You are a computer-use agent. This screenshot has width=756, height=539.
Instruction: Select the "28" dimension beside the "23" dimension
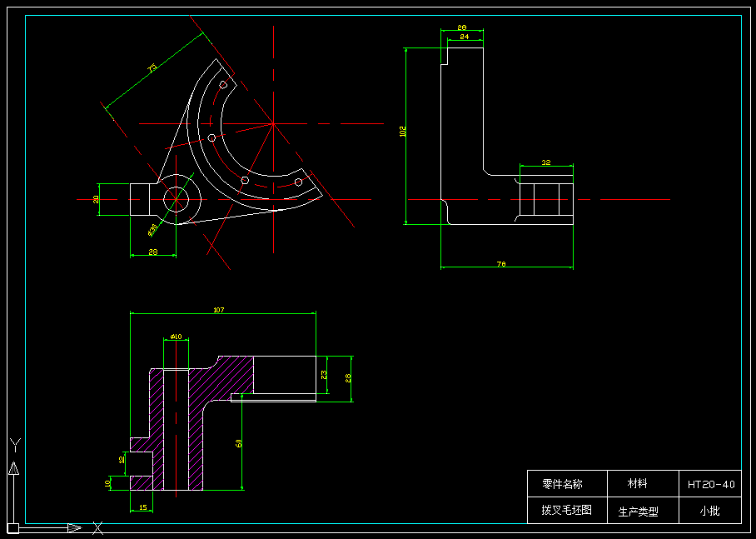point(348,378)
